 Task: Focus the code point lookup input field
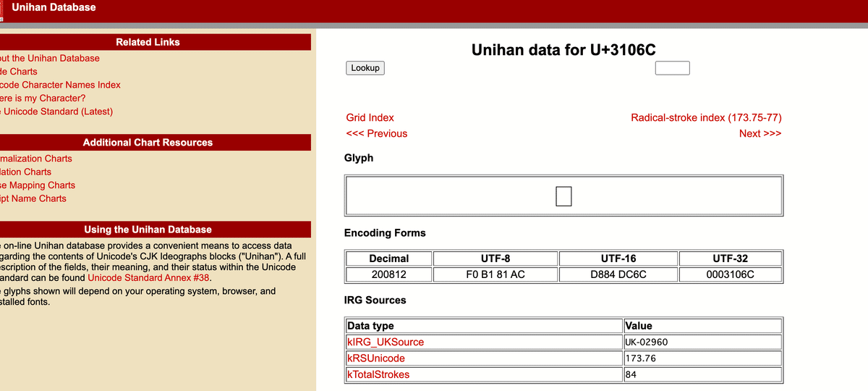click(x=672, y=68)
